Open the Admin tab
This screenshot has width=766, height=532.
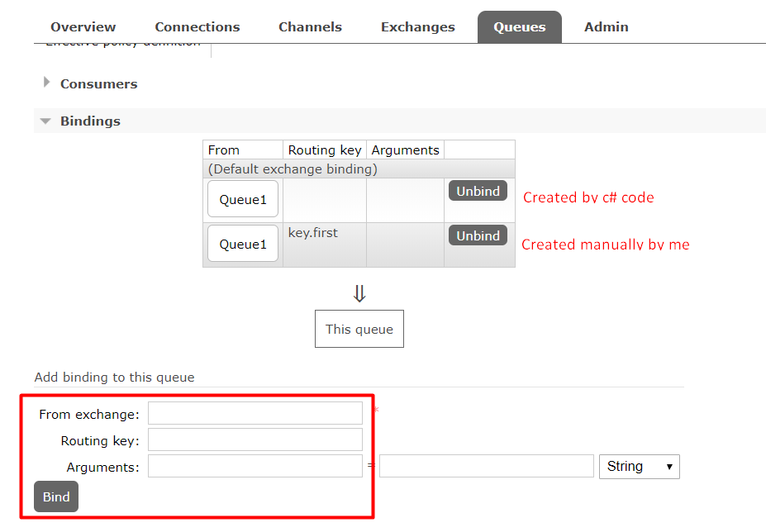point(606,26)
